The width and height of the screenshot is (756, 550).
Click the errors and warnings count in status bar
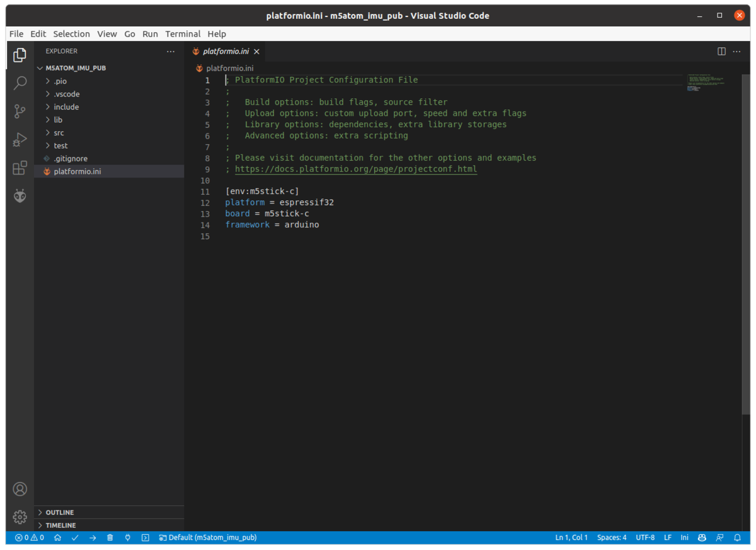[x=30, y=537]
